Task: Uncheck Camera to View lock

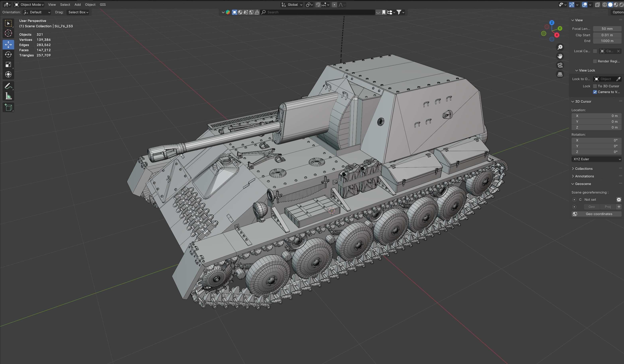Action: tap(595, 92)
